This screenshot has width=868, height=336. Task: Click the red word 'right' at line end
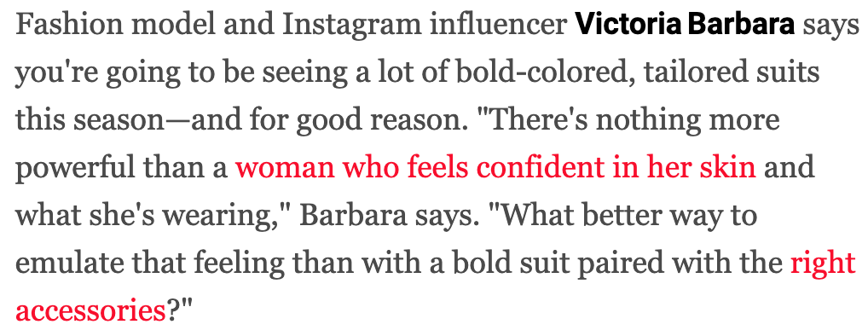pyautogui.click(x=823, y=264)
